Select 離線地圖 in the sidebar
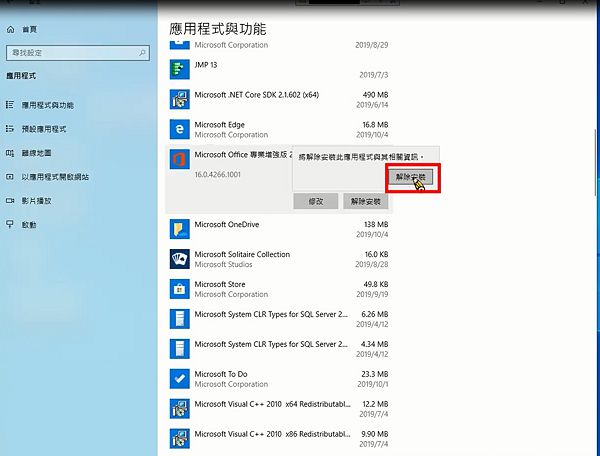 point(36,153)
